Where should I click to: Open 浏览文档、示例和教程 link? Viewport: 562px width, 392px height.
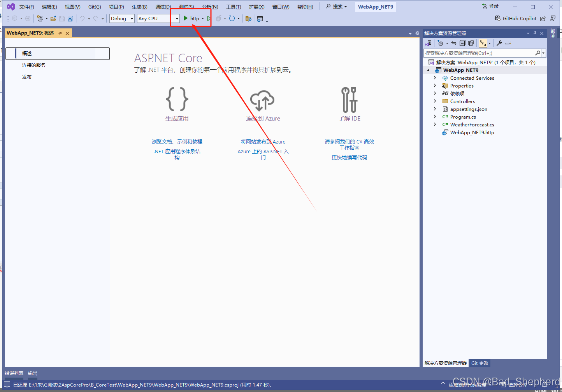click(177, 142)
